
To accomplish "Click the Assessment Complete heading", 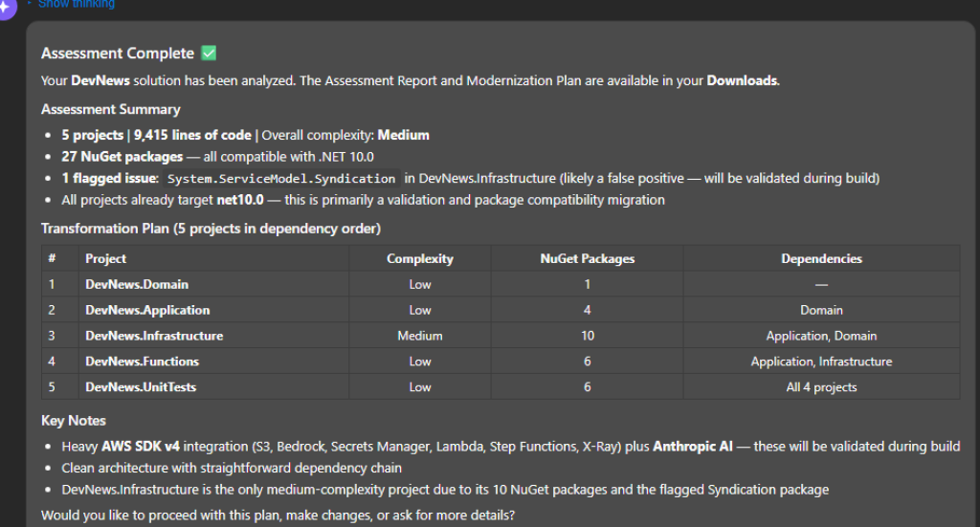I will 118,53.
